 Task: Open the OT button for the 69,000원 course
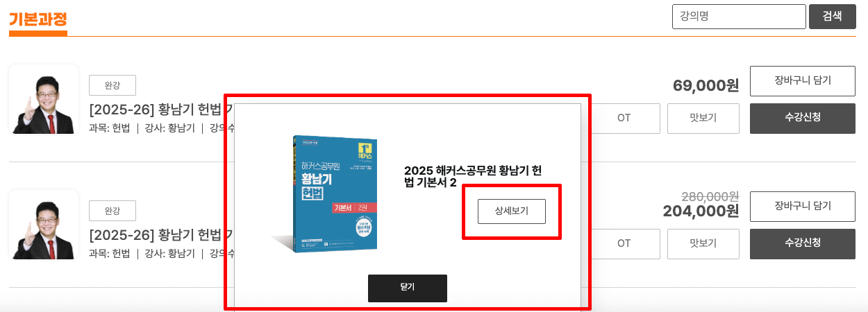(x=624, y=118)
